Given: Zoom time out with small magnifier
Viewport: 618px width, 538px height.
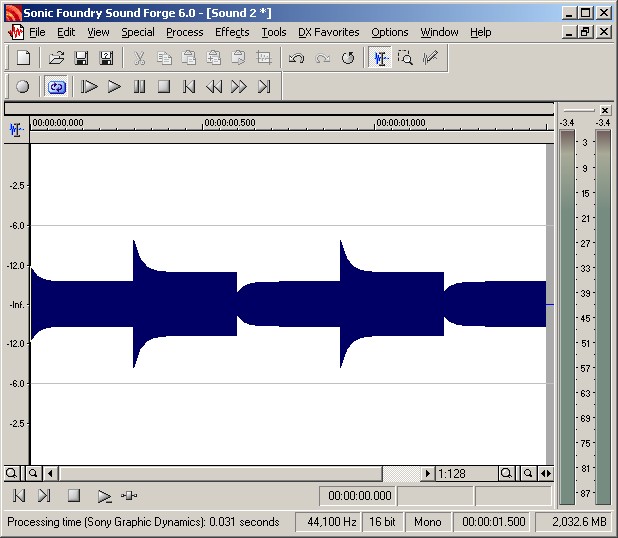Looking at the screenshot, I should click(x=528, y=473).
